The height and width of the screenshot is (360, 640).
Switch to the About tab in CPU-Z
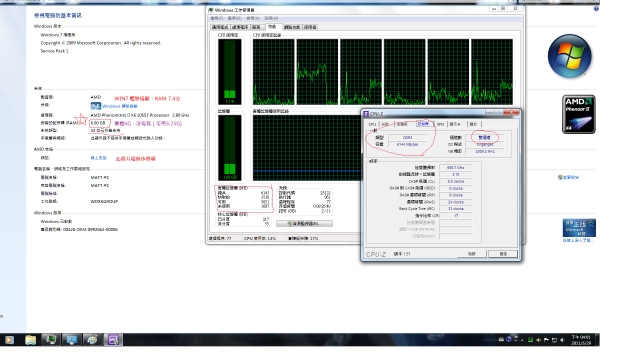point(473,124)
